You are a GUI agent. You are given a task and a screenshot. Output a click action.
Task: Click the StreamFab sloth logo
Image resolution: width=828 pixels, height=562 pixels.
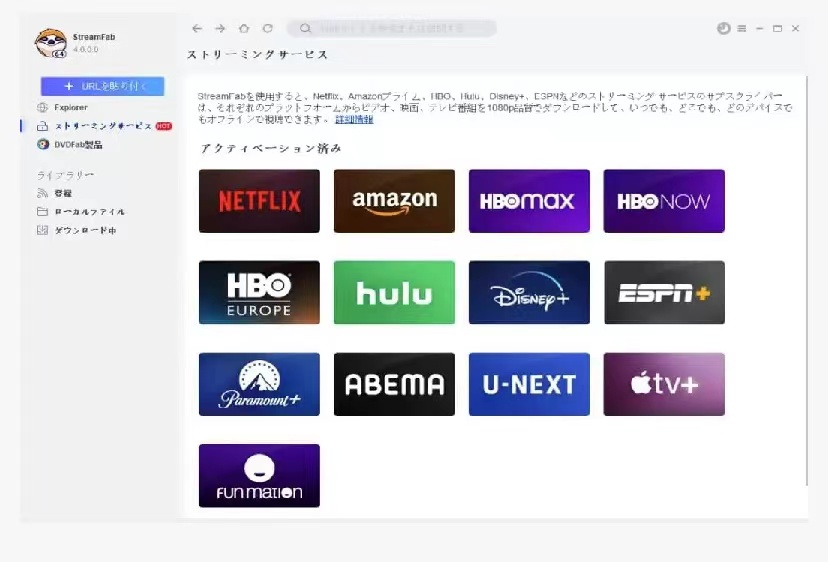(51, 43)
